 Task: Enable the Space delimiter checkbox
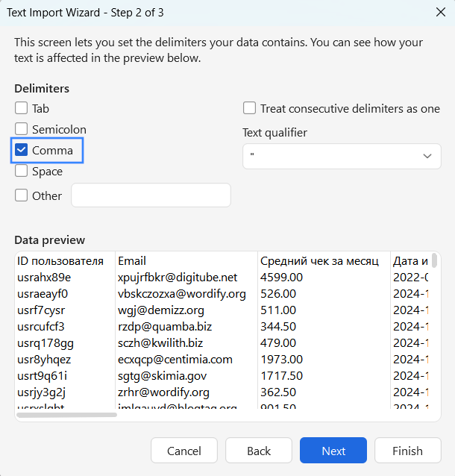click(22, 171)
